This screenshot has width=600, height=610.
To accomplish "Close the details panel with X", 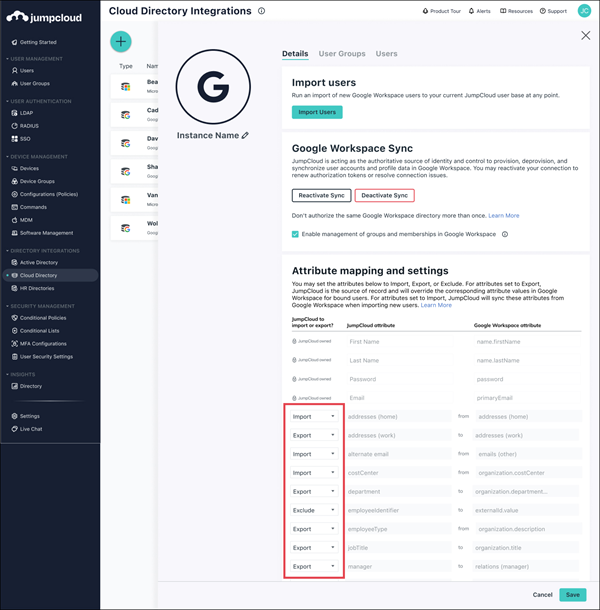I will (x=585, y=36).
